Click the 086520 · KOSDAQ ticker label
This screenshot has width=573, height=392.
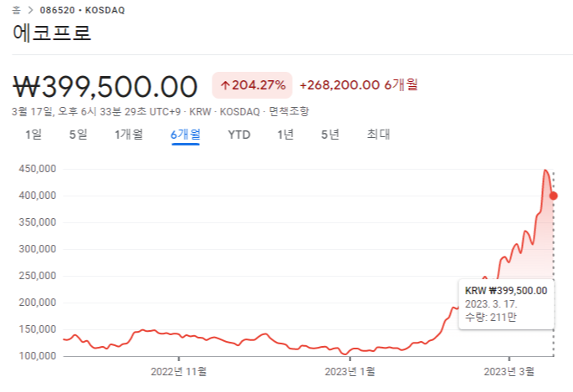pos(82,10)
